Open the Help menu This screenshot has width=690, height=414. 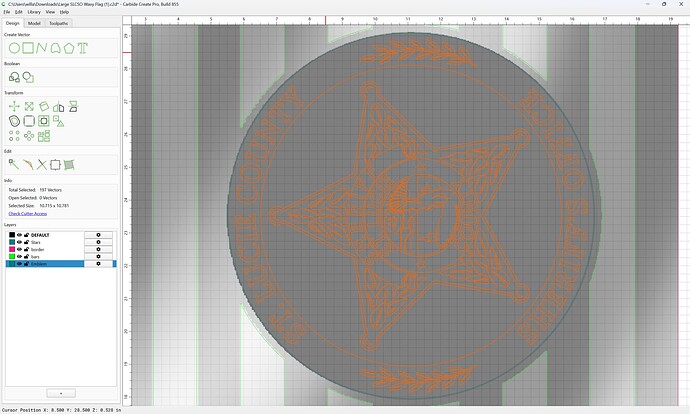64,12
